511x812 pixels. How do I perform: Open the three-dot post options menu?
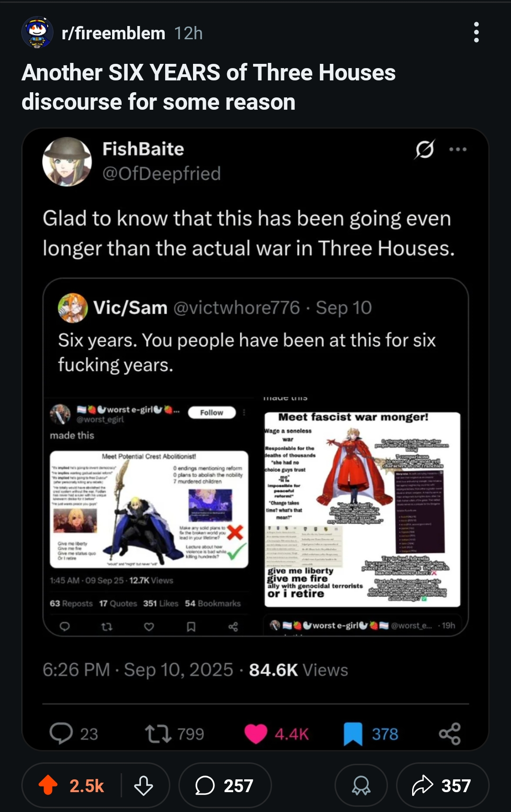coord(476,32)
